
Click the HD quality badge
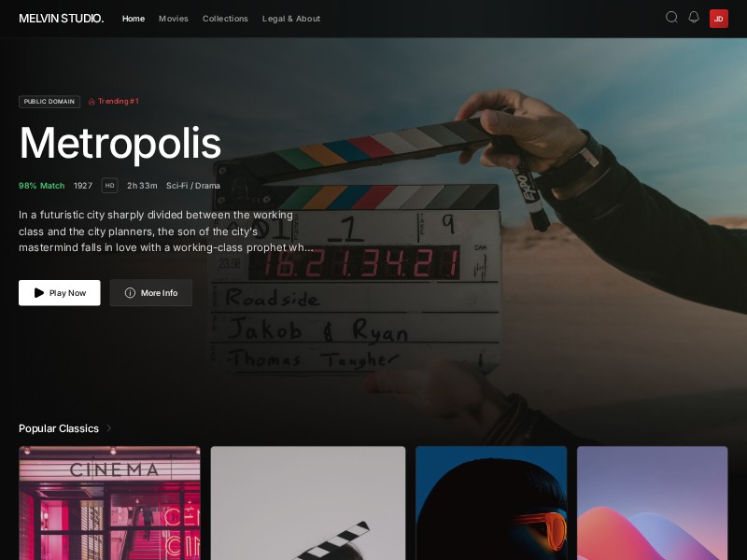pyautogui.click(x=109, y=186)
